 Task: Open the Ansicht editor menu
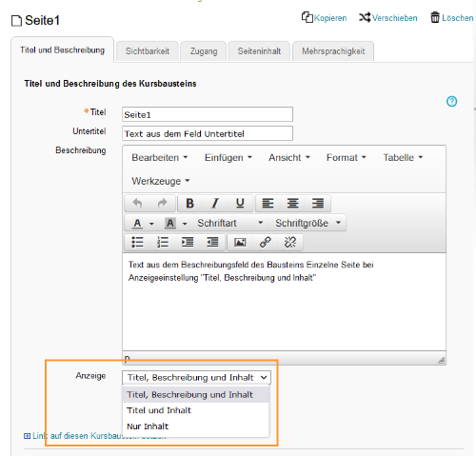coord(289,157)
